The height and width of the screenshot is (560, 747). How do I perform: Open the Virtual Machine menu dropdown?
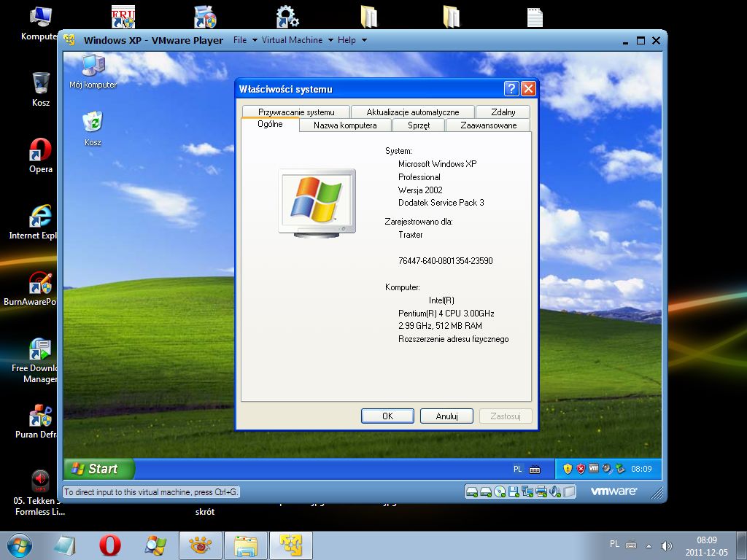click(298, 40)
